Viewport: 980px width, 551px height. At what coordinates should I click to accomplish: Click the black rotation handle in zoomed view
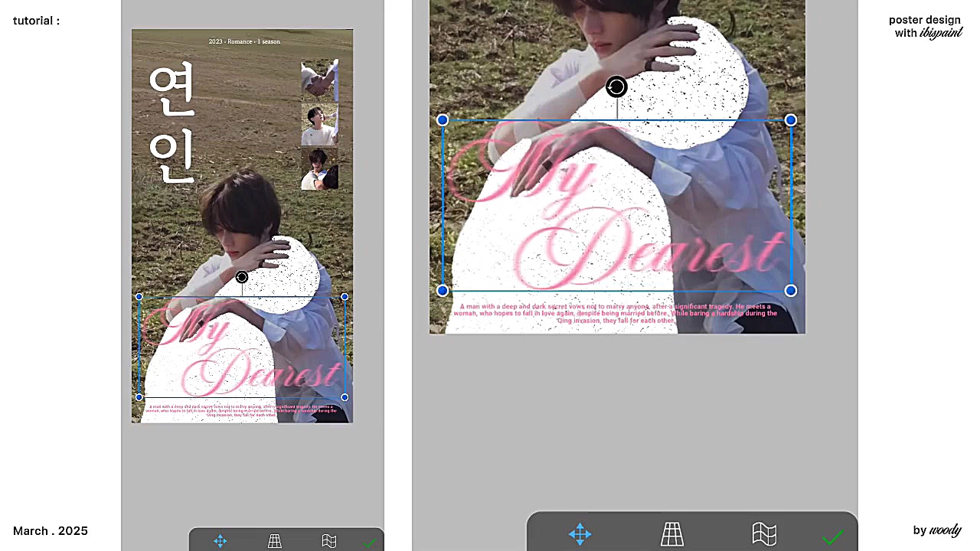tap(616, 87)
